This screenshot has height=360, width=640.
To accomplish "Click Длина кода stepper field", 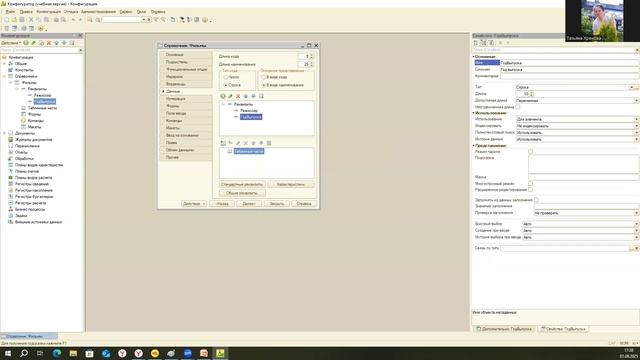I will point(306,56).
